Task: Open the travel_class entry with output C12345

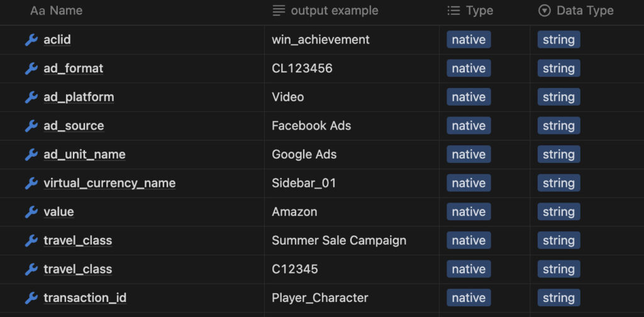Action: point(77,269)
